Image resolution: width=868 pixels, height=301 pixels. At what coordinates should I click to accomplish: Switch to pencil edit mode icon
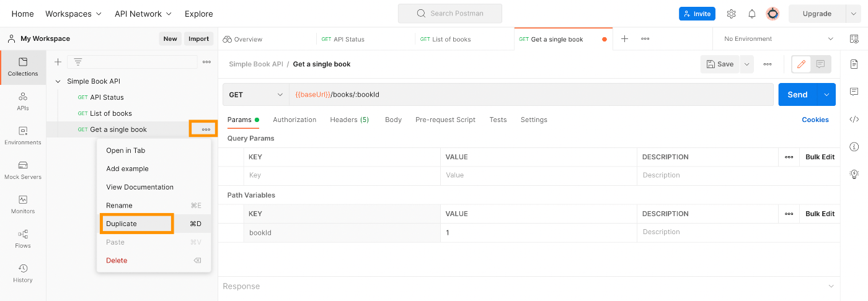801,64
